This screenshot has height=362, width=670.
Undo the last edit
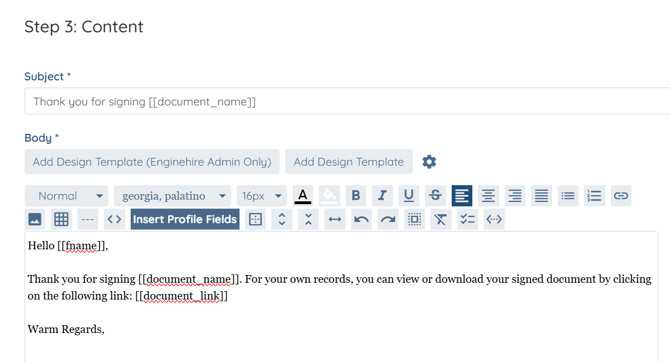tap(361, 219)
